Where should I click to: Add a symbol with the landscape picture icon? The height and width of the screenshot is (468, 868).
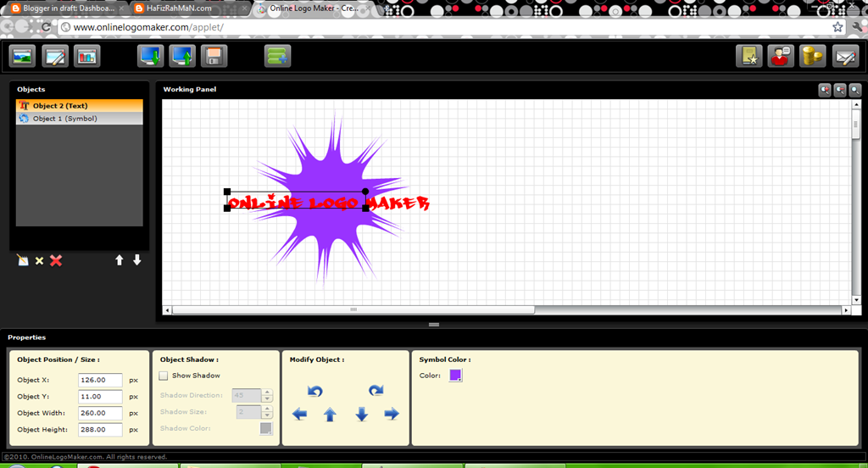click(x=22, y=57)
